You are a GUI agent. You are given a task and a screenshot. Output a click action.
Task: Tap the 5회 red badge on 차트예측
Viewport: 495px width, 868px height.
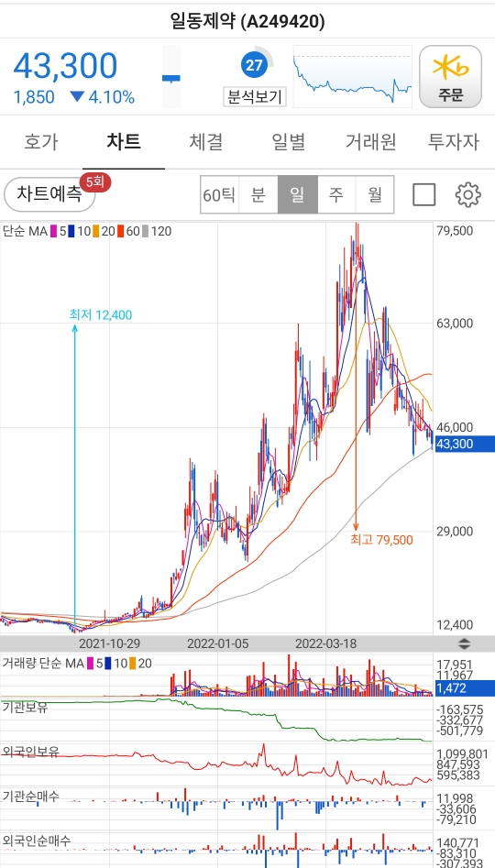coord(95,182)
